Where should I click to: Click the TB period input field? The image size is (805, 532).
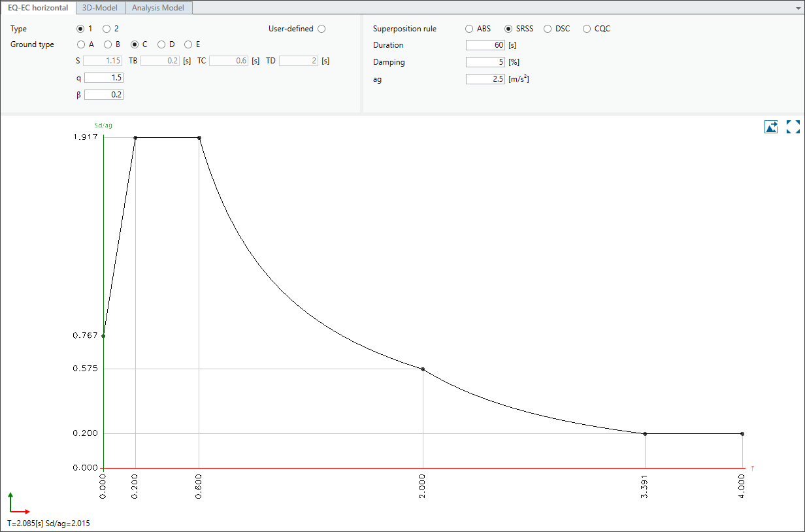[160, 61]
